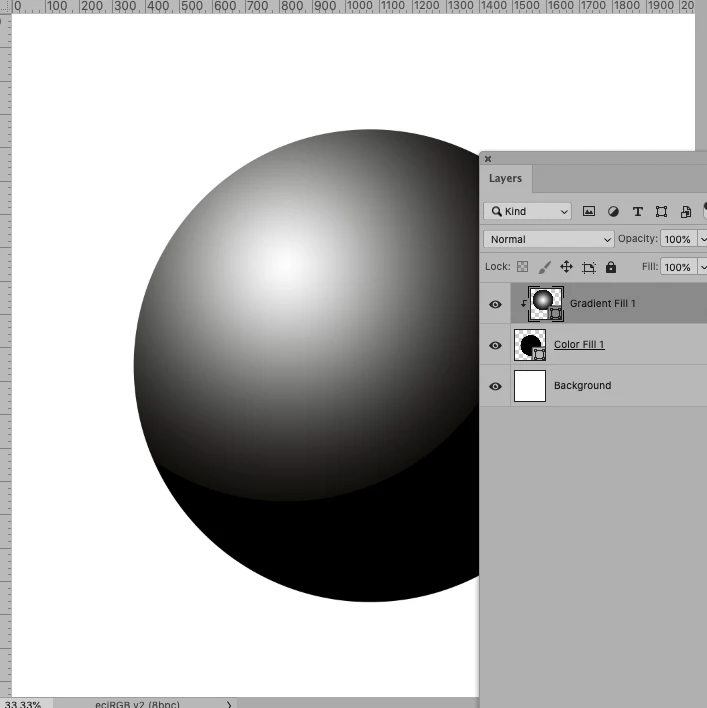The image size is (707, 708).
Task: Hide the Gradient Fill 1 layer
Action: pyautogui.click(x=495, y=304)
